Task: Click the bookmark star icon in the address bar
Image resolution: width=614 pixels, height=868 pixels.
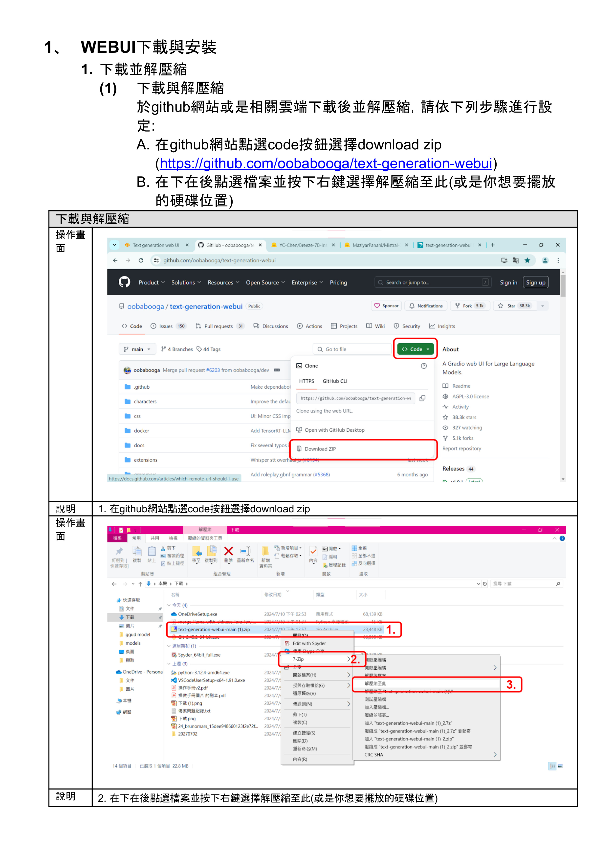Action: (x=527, y=260)
